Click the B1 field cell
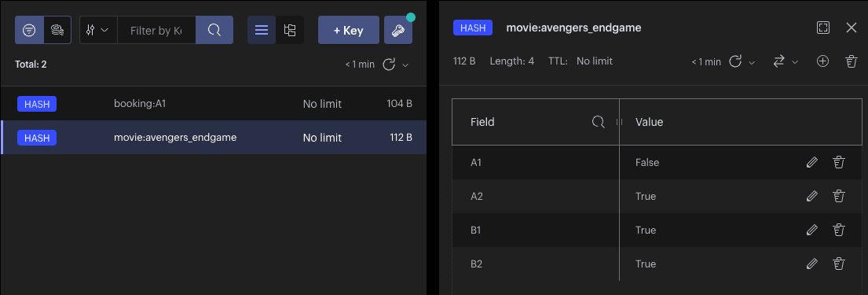Viewport: 868px width, 295px height. click(x=536, y=230)
